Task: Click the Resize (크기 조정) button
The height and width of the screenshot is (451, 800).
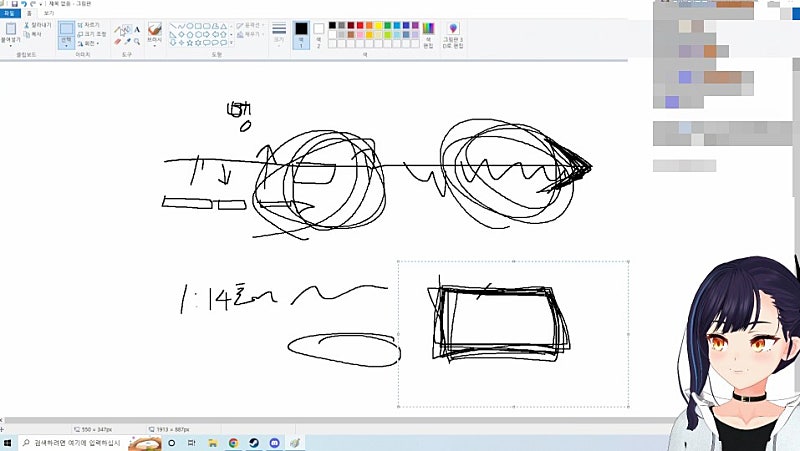Action: (x=91, y=34)
